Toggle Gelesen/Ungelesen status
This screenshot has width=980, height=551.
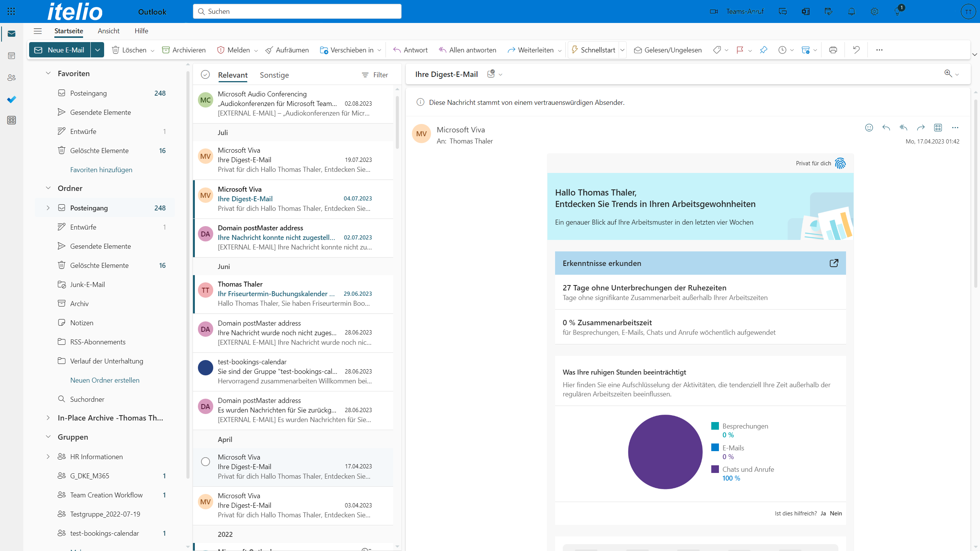pos(668,50)
